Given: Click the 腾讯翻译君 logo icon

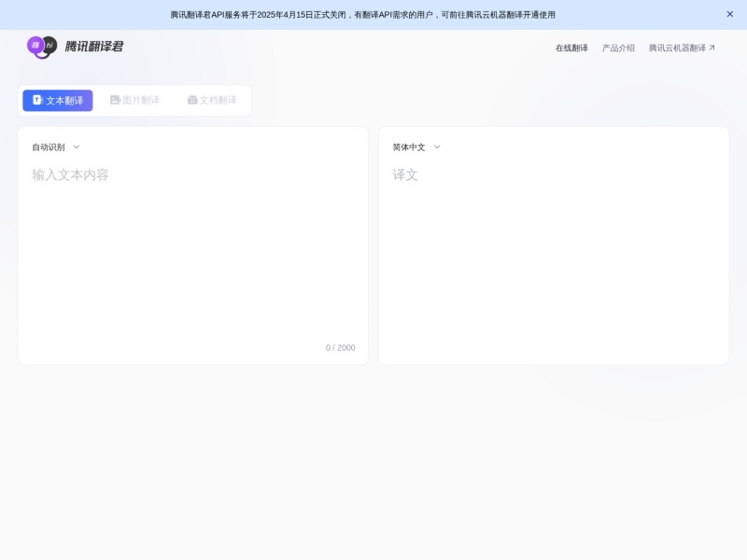Looking at the screenshot, I should 42,47.
